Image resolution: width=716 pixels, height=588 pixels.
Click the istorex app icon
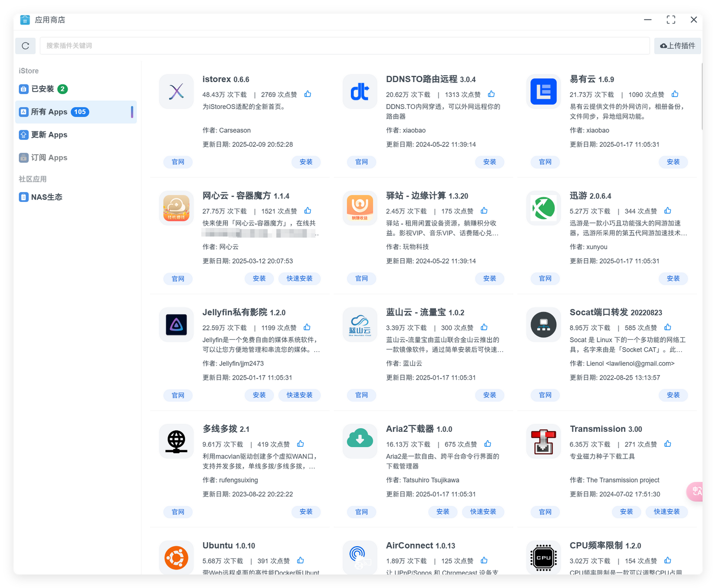[x=177, y=92]
